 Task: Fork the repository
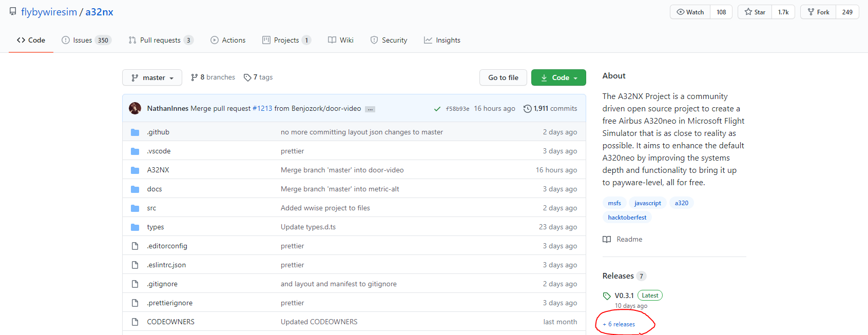(818, 12)
